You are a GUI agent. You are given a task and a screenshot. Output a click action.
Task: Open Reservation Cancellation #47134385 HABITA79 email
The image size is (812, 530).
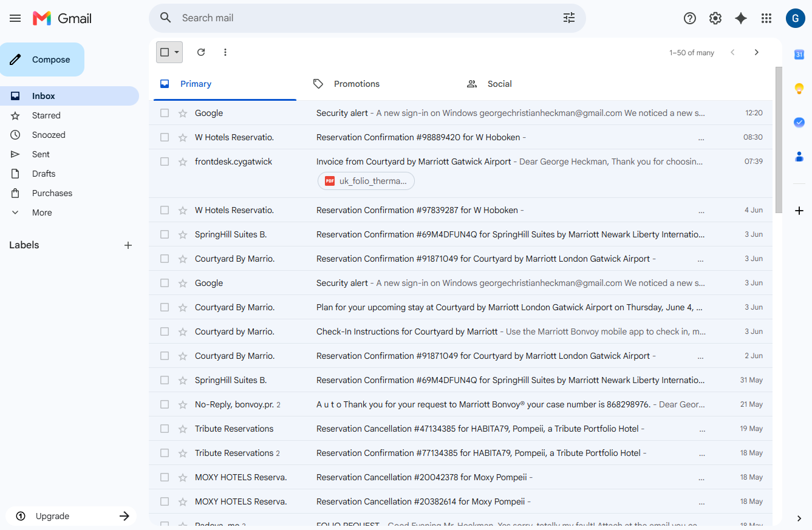point(460,429)
